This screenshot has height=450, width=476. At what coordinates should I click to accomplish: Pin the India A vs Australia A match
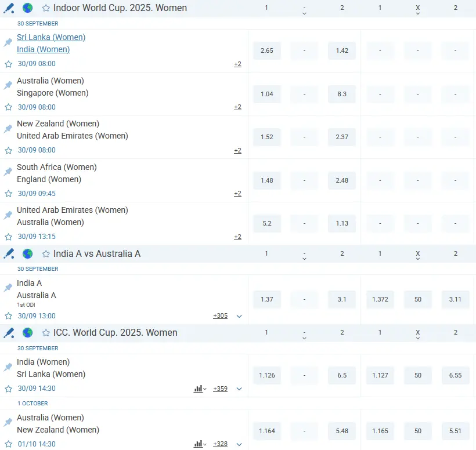[8, 288]
